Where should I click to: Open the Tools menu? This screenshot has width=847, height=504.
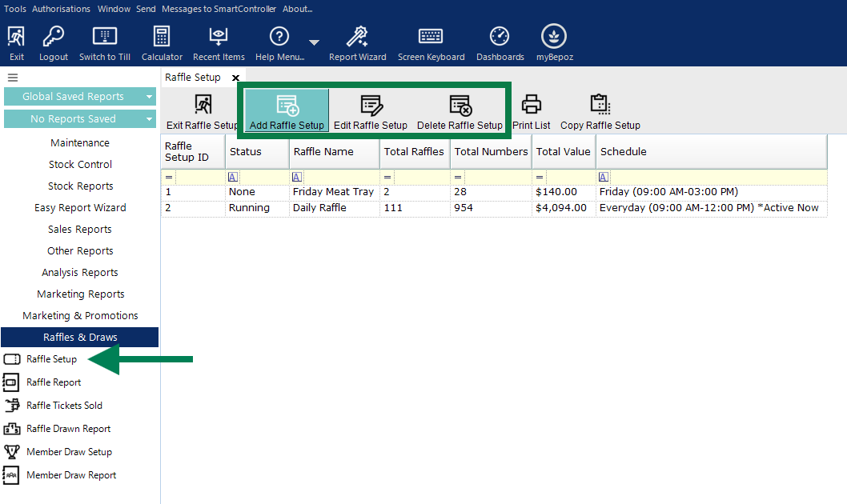(15, 9)
